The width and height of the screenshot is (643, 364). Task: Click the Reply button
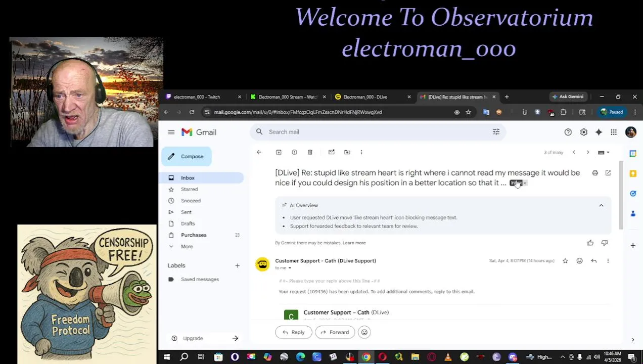293,332
